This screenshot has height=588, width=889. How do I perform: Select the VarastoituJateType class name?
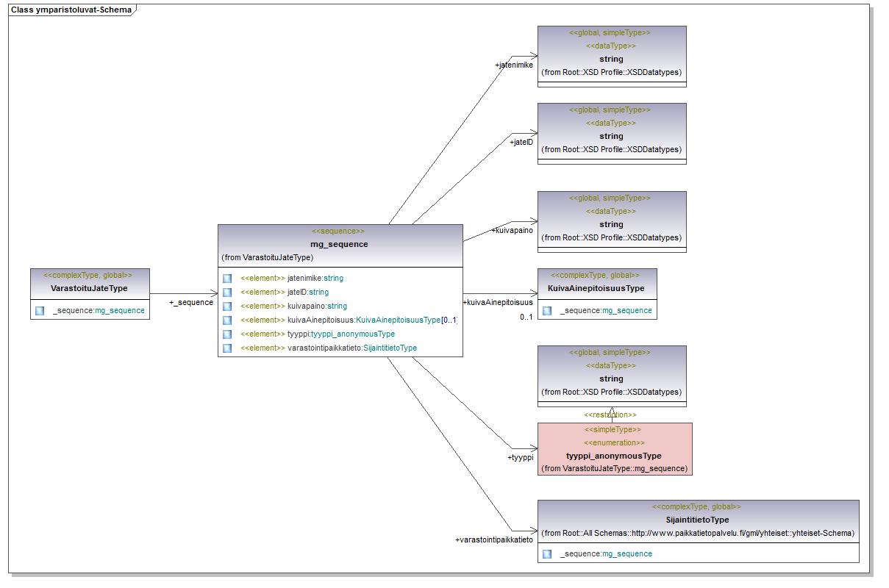pyautogui.click(x=89, y=288)
